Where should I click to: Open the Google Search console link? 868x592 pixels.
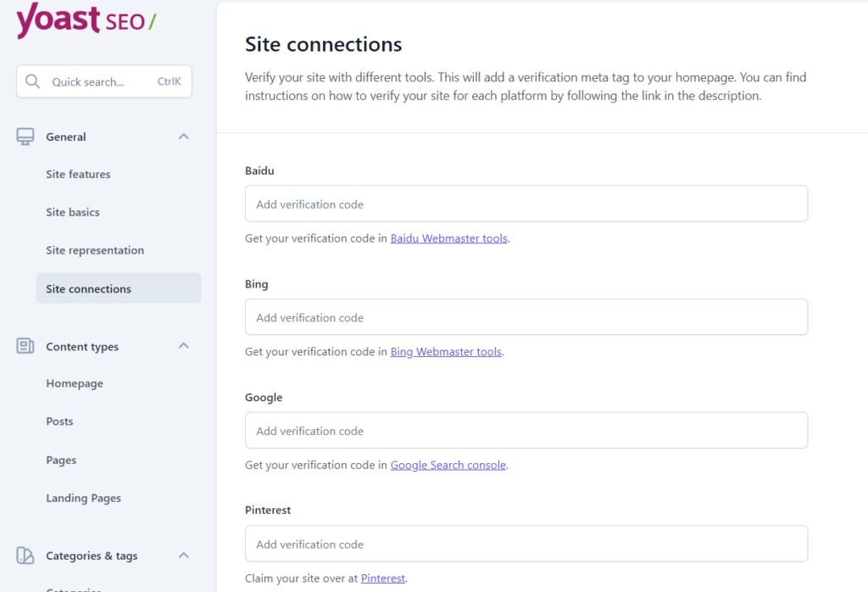click(448, 465)
